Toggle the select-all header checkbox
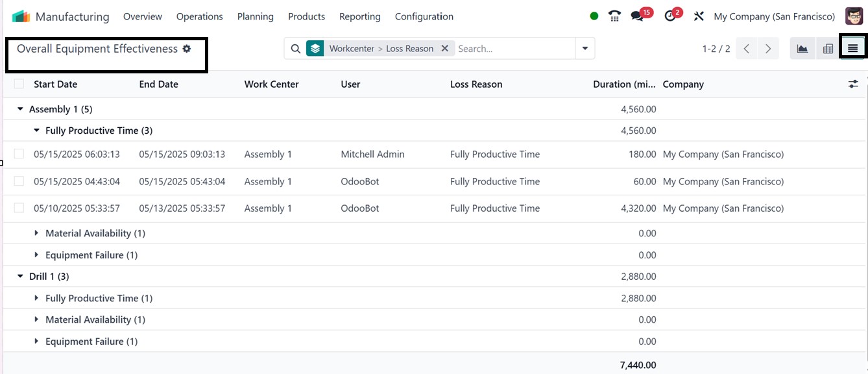The image size is (868, 374). coord(19,84)
